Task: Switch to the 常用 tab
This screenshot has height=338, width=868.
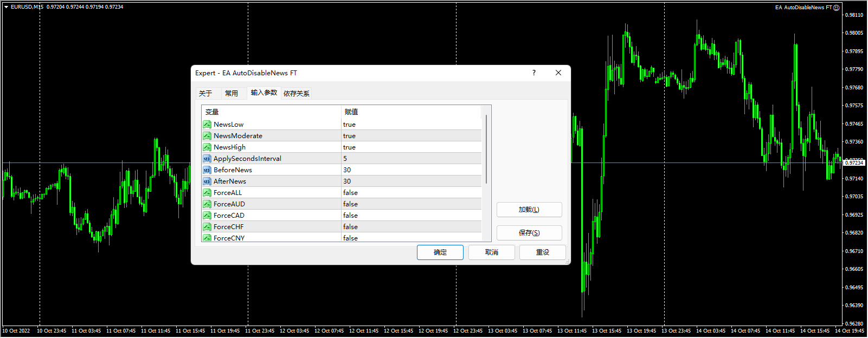Action: [232, 93]
